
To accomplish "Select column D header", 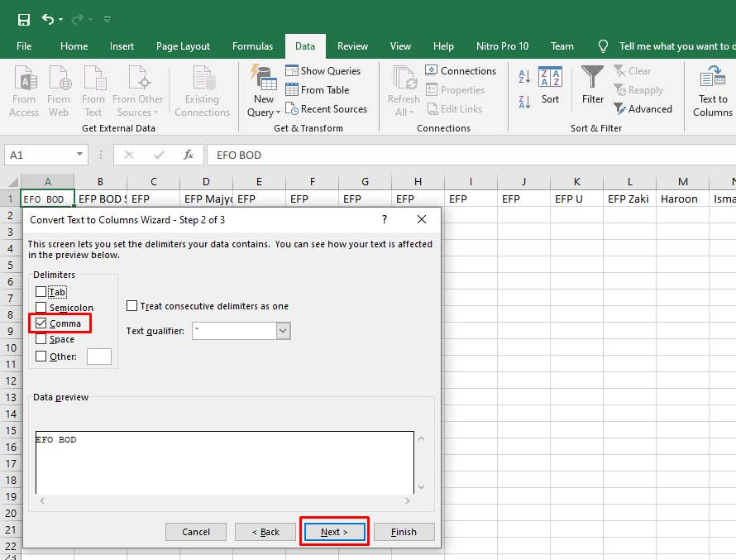I will point(206,182).
